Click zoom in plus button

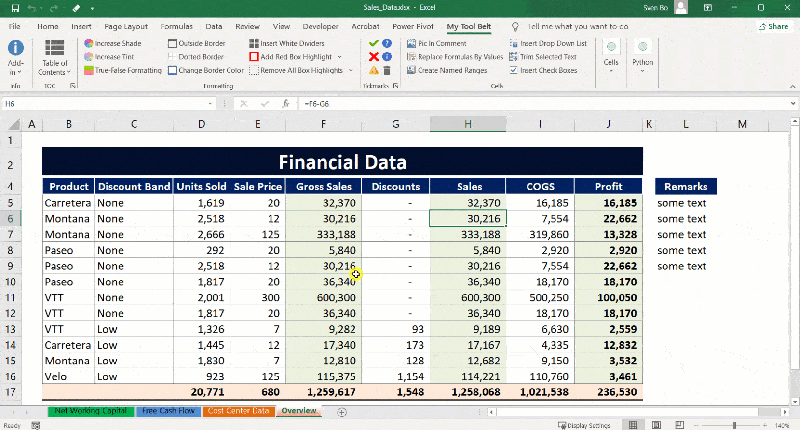[x=764, y=425]
